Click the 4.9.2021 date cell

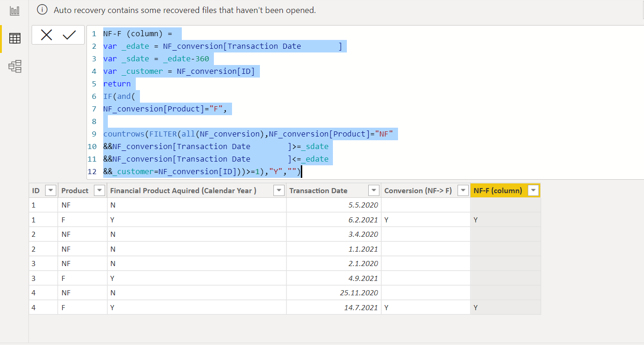[x=333, y=278]
